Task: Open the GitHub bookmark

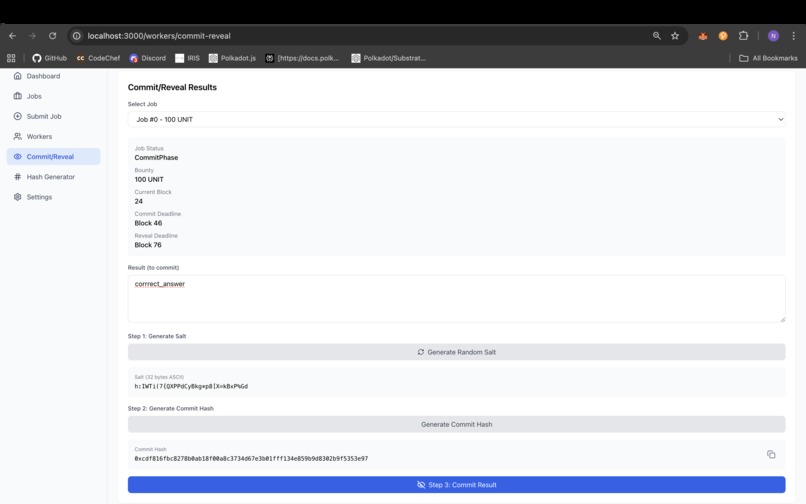Action: (x=50, y=58)
